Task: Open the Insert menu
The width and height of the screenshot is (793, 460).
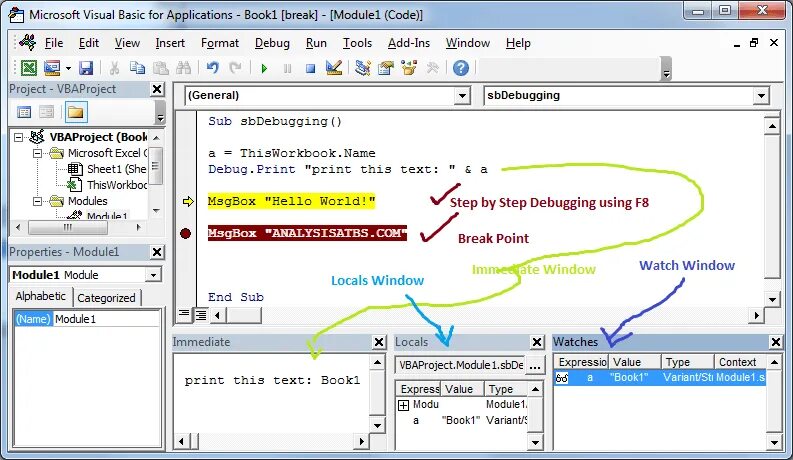Action: click(170, 43)
